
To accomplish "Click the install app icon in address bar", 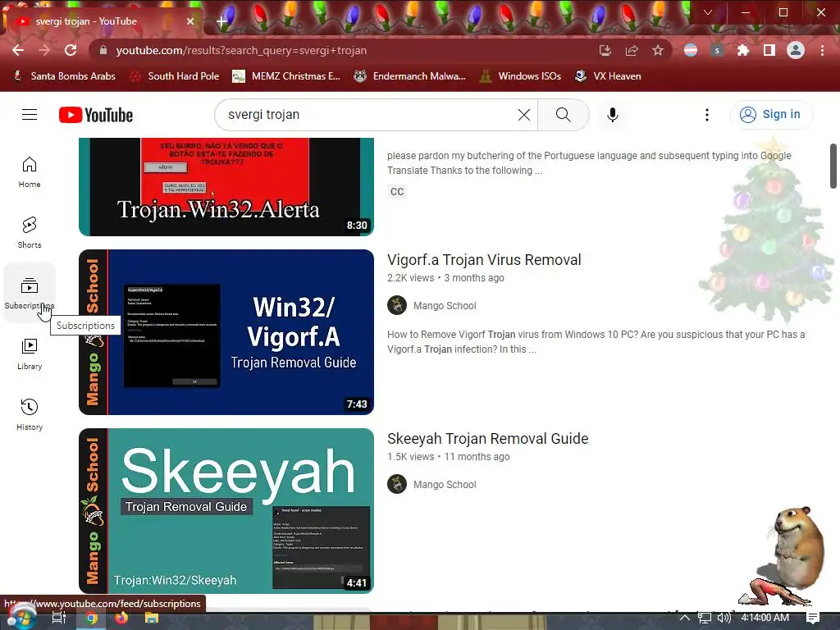I will (605, 50).
